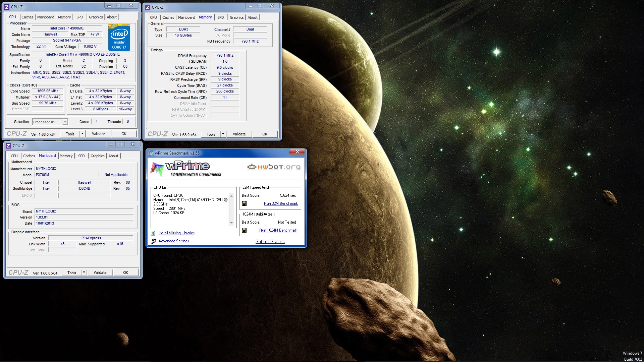This screenshot has height=362, width=644.
Task: Click the Level 3 cache value 8 MBytes
Action: [101, 109]
